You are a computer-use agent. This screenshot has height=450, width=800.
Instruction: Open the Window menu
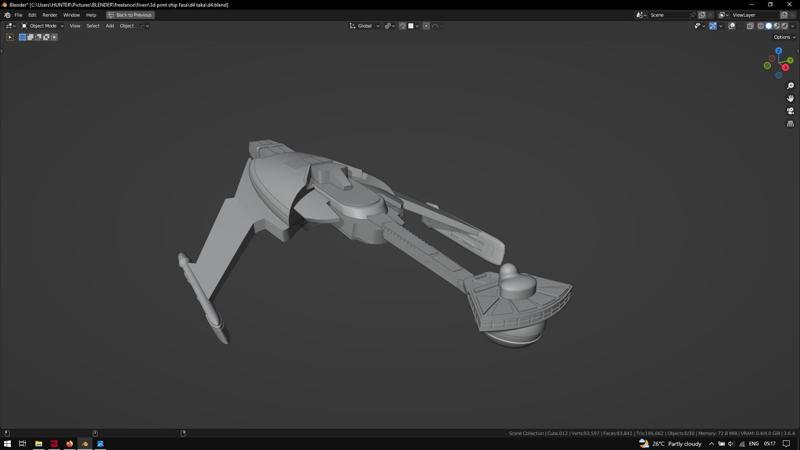click(71, 15)
